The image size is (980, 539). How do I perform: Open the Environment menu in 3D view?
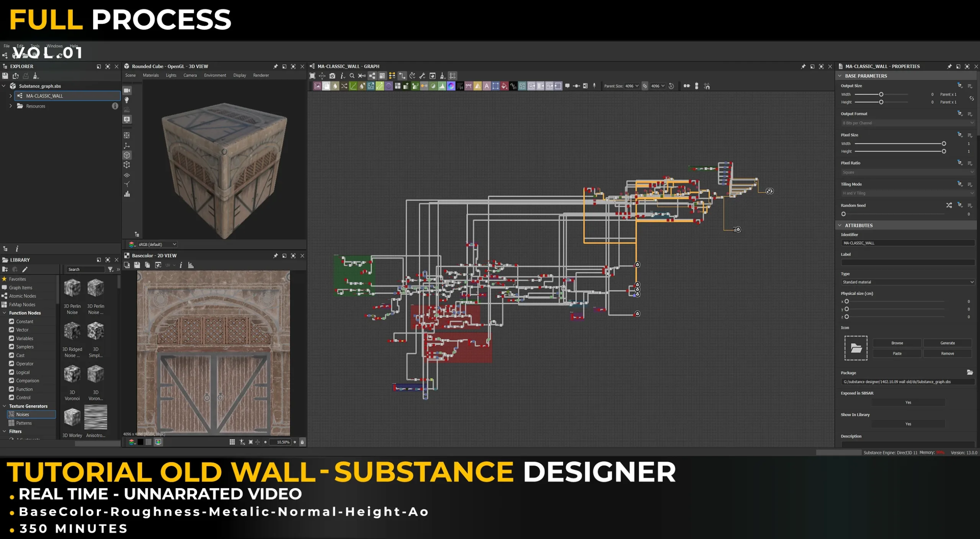tap(215, 75)
